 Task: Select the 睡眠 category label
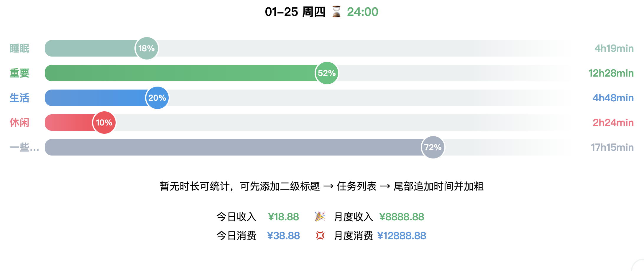coord(19,48)
